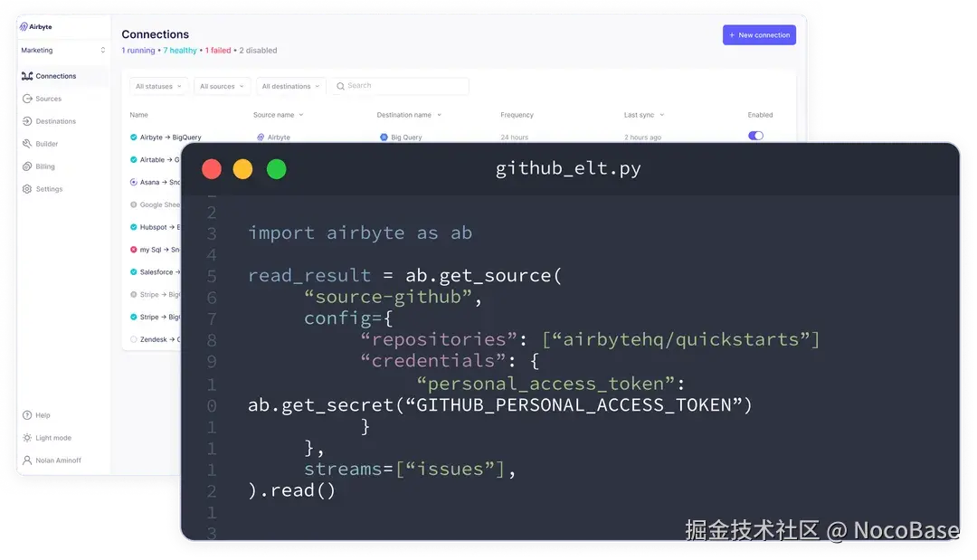Open the All statuses filter dropdown
This screenshot has height=560, width=977.
click(157, 85)
